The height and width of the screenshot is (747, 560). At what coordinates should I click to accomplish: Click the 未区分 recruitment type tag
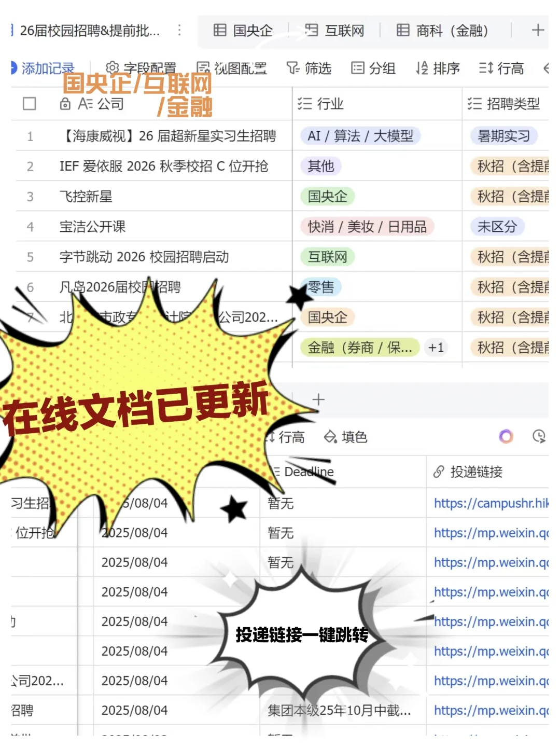(498, 227)
